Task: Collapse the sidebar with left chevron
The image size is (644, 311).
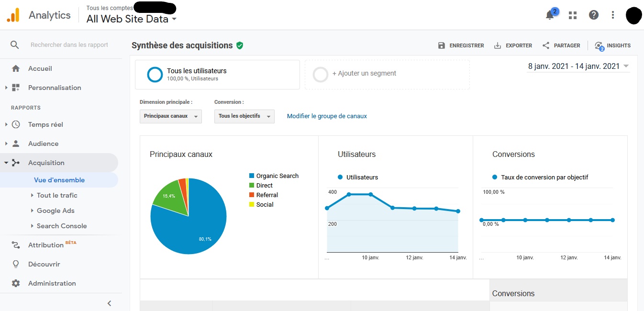Action: 109,303
